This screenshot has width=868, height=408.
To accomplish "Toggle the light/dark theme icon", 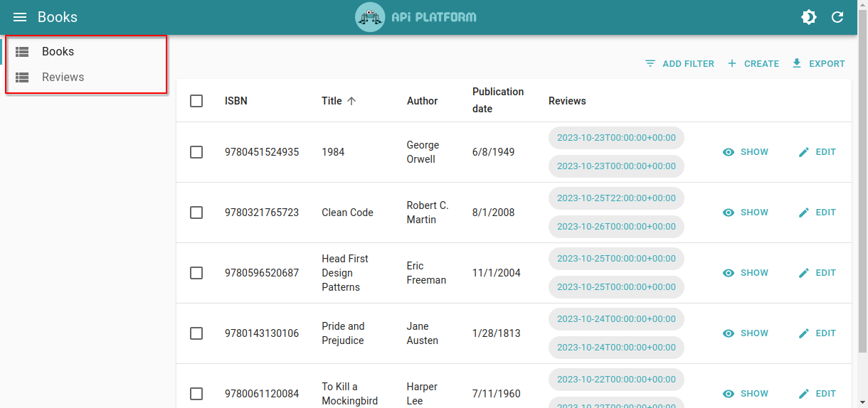I will tap(809, 17).
